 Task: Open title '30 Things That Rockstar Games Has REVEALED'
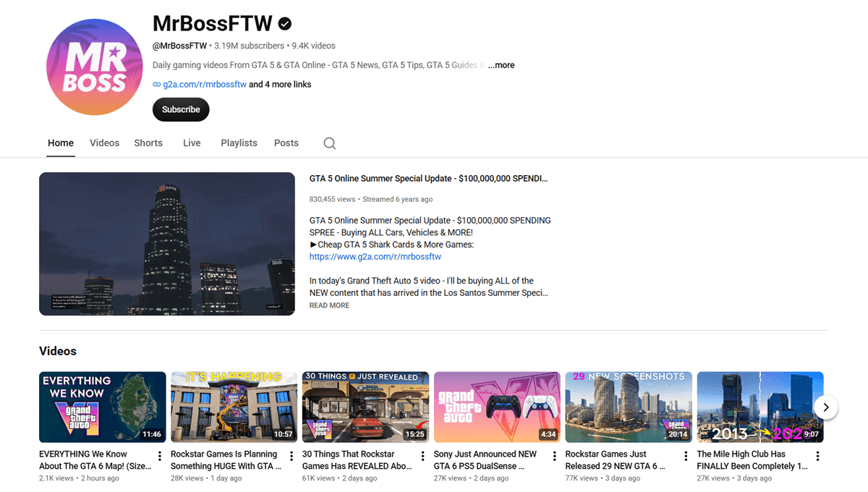click(x=357, y=460)
